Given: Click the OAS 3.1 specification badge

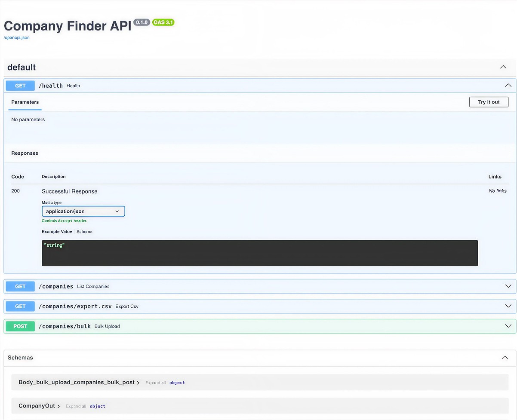Looking at the screenshot, I should [163, 22].
